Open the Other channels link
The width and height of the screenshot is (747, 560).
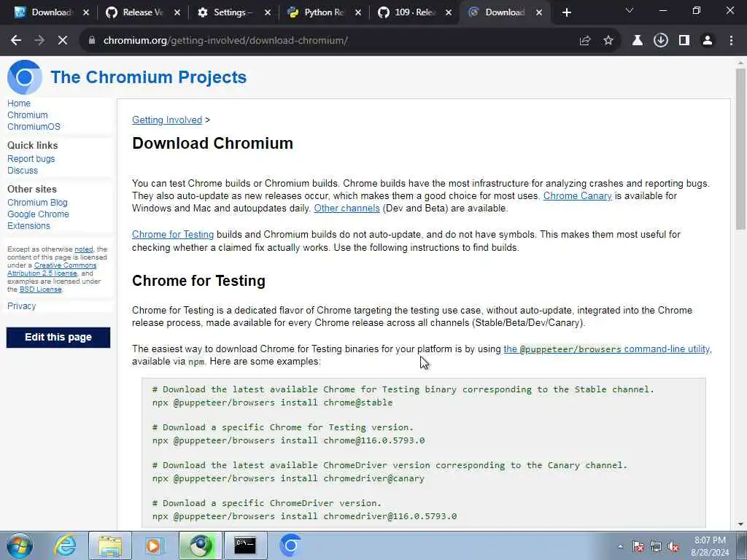347,208
